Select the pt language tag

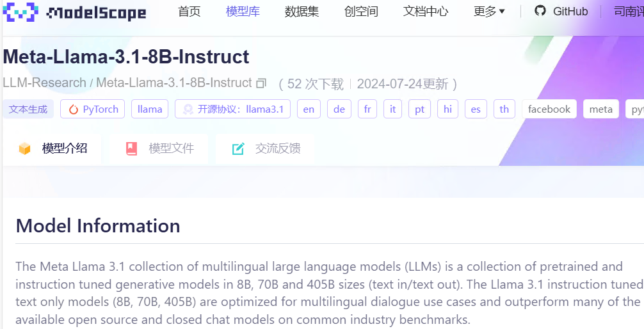point(420,109)
